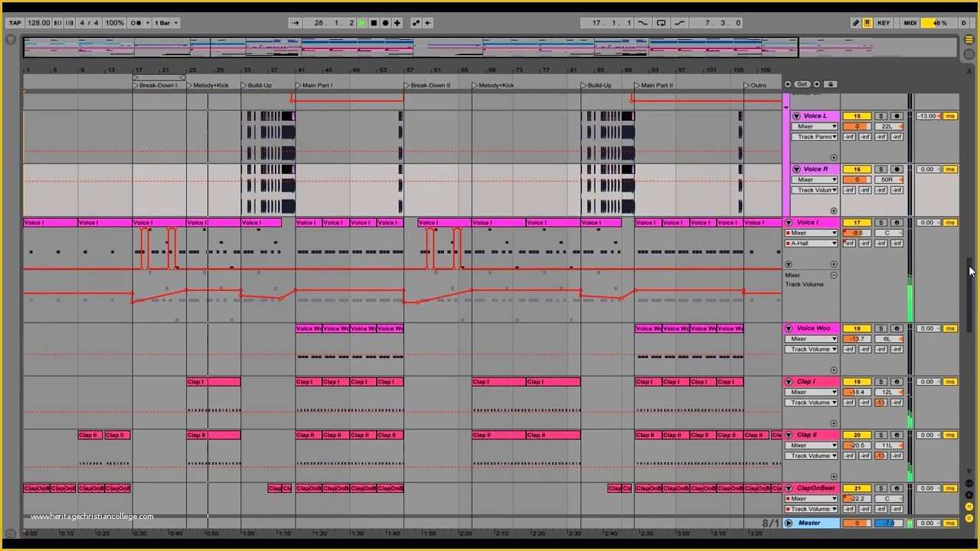
Task: Adjust the Voice R 50R pan control
Action: 888,180
